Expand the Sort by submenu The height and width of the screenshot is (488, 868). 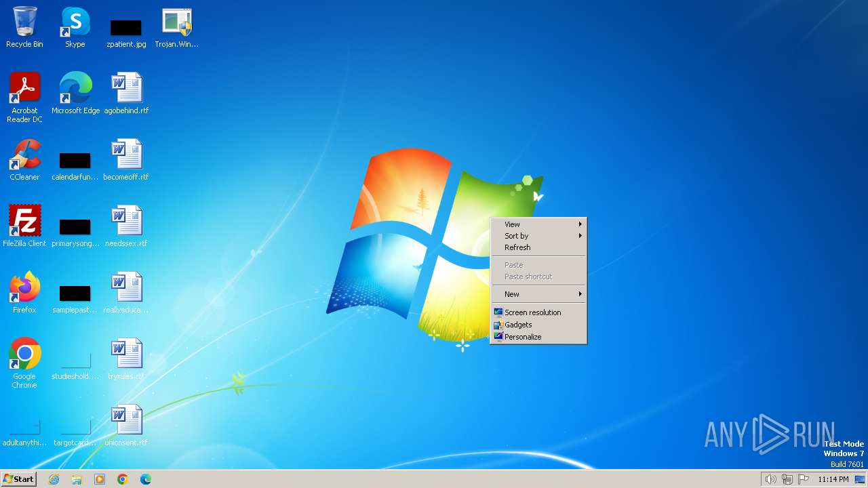(538, 236)
